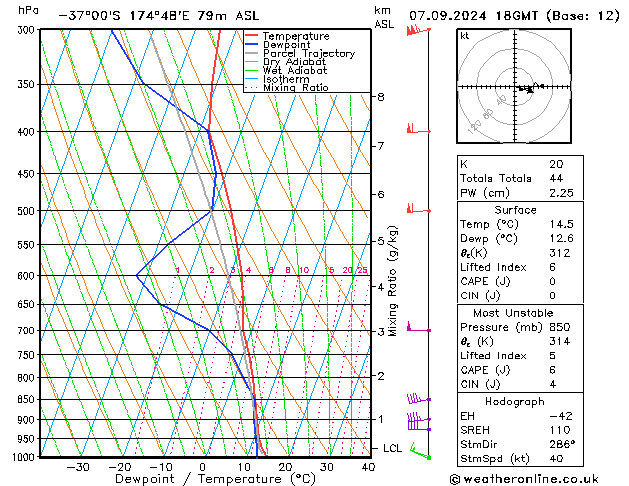Viewport: 629px width, 486px height.
Task: Click 'Lifted Index' label under Most Unstable
Action: coord(493,356)
